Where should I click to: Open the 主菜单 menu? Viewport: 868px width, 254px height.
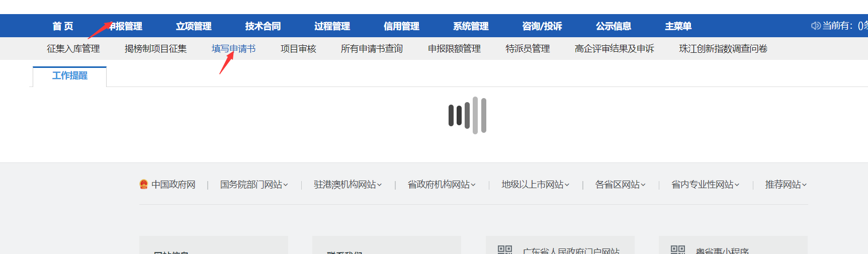[x=678, y=26]
